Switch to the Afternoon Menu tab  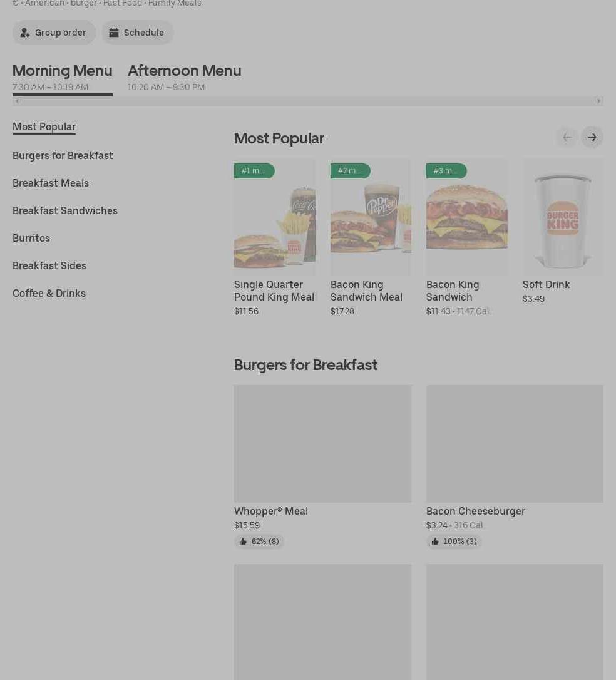tap(184, 78)
